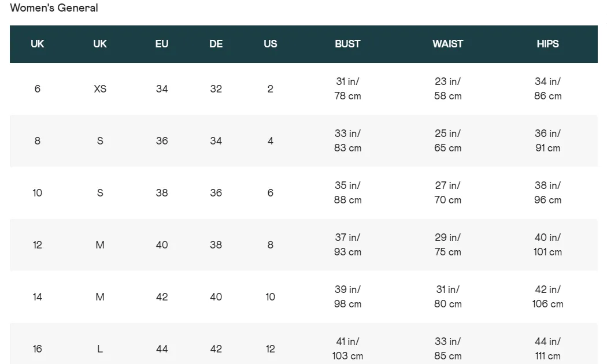Image resolution: width=607 pixels, height=364 pixels.
Task: Click the XS size cell
Action: (x=100, y=88)
